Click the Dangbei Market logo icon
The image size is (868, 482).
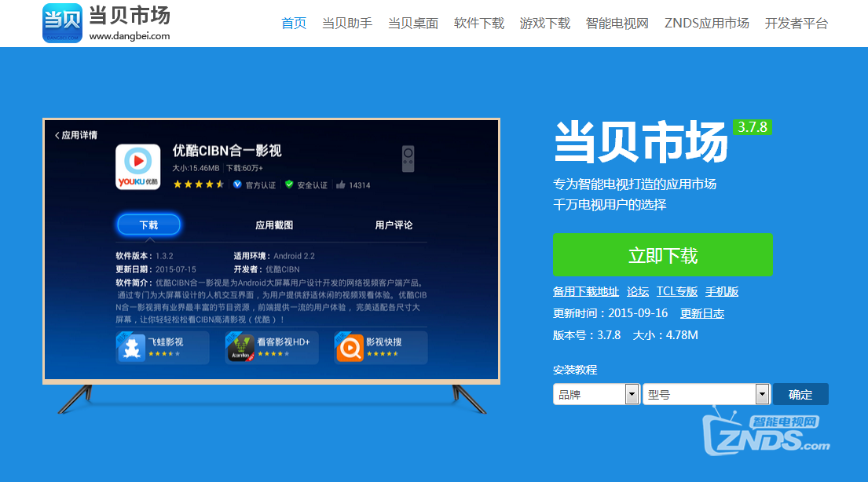[x=62, y=23]
